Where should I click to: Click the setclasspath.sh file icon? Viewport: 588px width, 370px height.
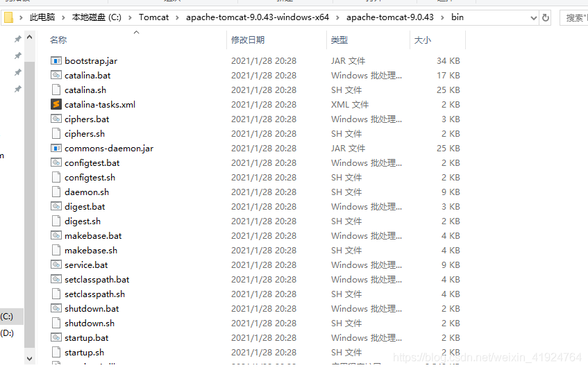pyautogui.click(x=56, y=294)
